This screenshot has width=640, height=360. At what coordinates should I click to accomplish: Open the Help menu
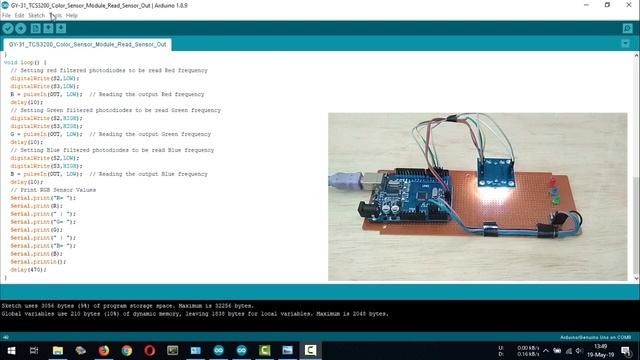(x=71, y=16)
